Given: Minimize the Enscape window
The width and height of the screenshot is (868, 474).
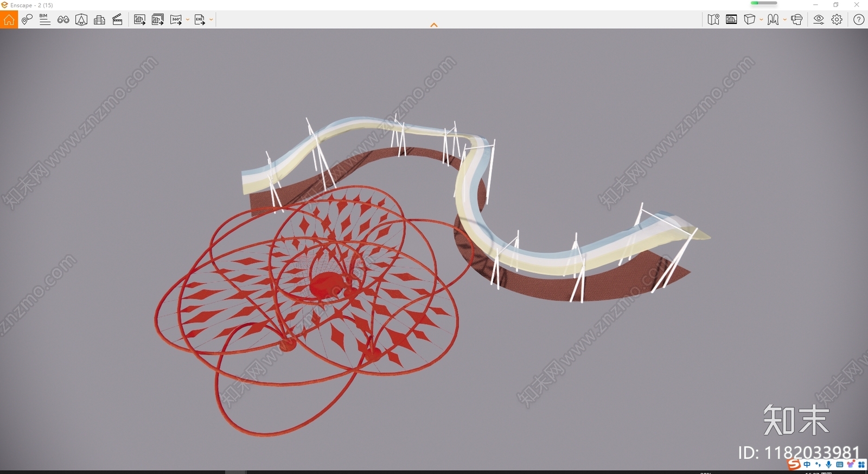Looking at the screenshot, I should coord(815,5).
